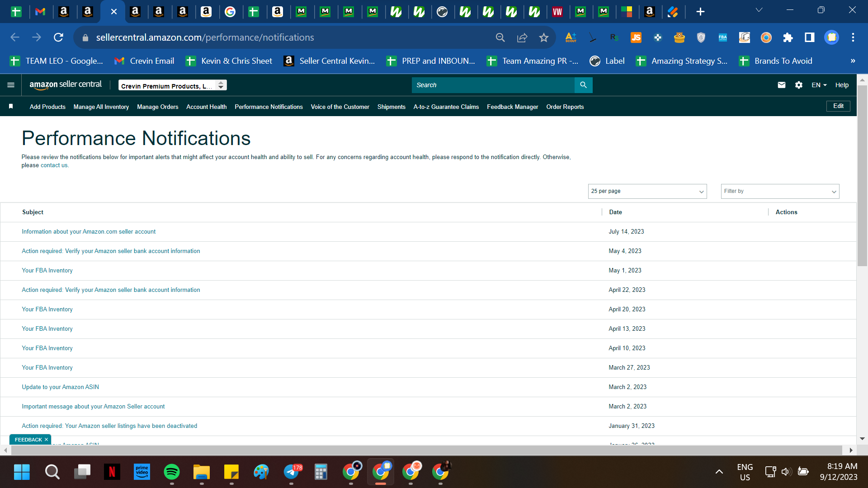Open the listings have been deactivated notification
The image size is (868, 488).
click(x=109, y=426)
